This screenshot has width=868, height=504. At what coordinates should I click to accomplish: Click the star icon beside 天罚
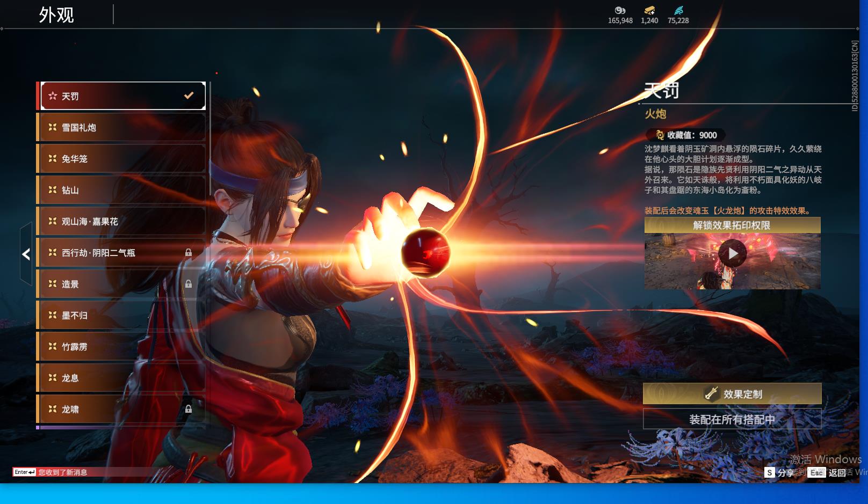(53, 96)
